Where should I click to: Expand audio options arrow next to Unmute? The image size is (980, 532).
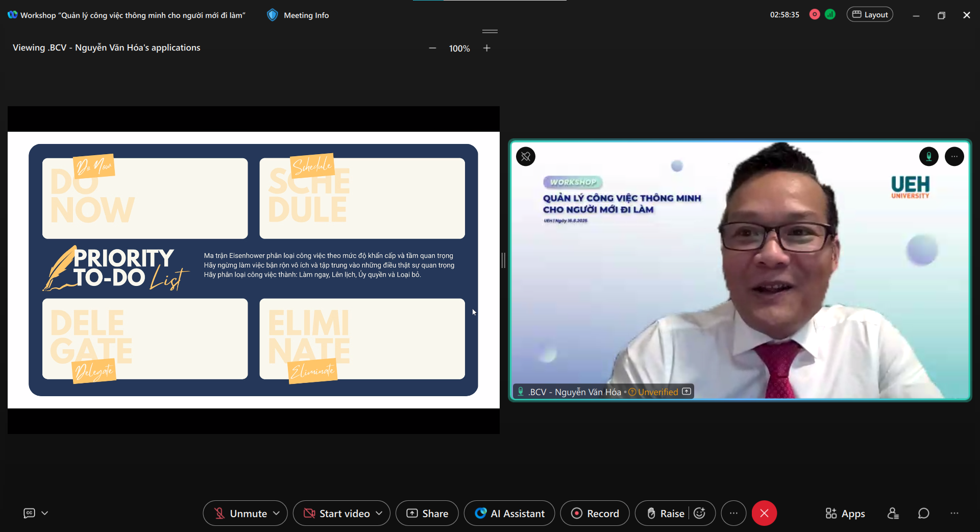click(x=277, y=513)
